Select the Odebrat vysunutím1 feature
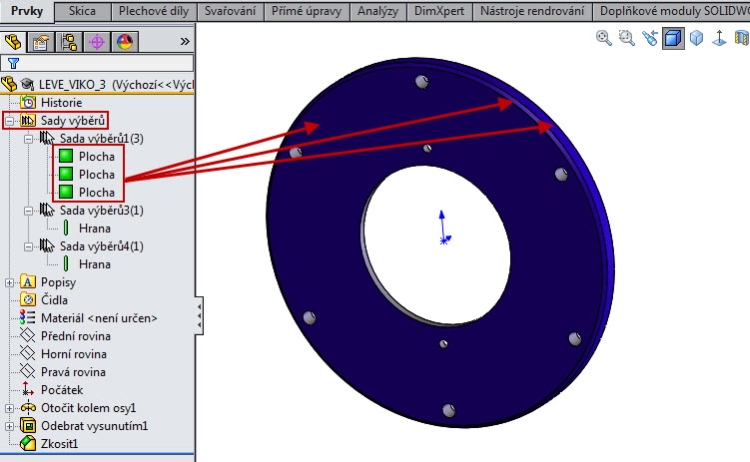 pos(93,426)
